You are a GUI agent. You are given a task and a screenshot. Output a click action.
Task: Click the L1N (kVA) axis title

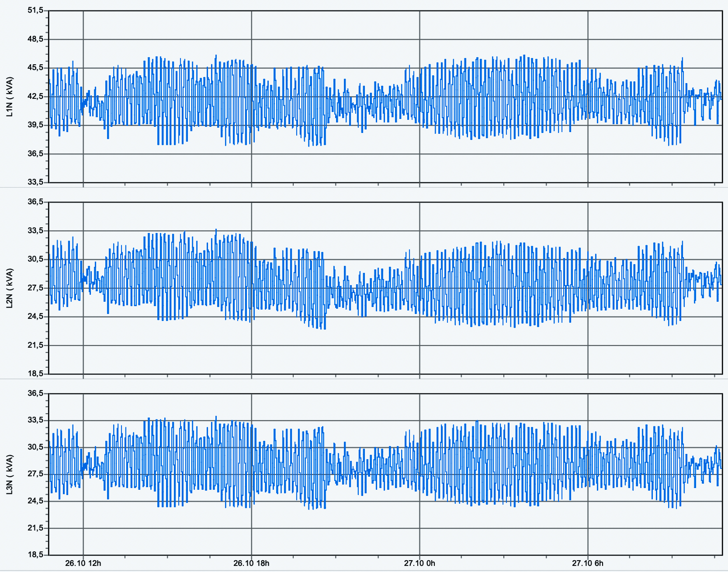pyautogui.click(x=10, y=97)
